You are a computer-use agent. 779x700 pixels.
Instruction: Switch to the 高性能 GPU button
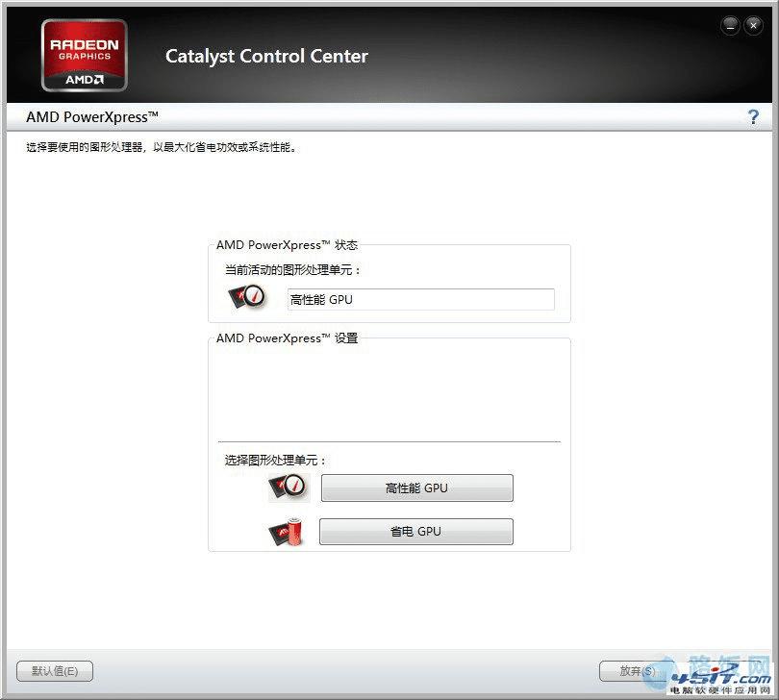point(416,487)
